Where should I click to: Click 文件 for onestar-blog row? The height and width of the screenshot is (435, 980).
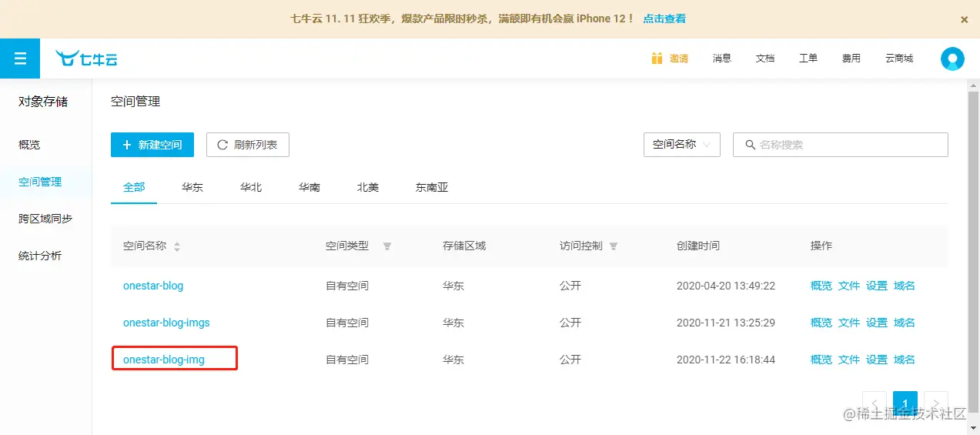[x=849, y=286]
